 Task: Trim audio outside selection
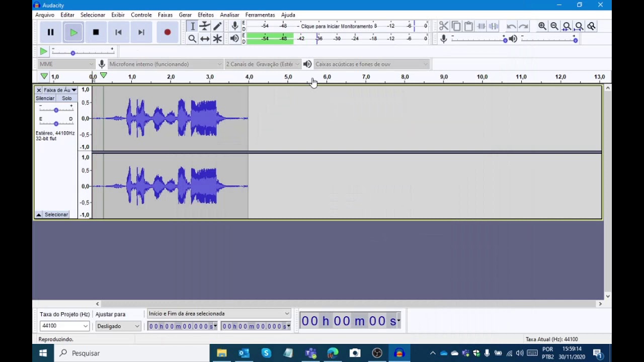[x=481, y=26]
